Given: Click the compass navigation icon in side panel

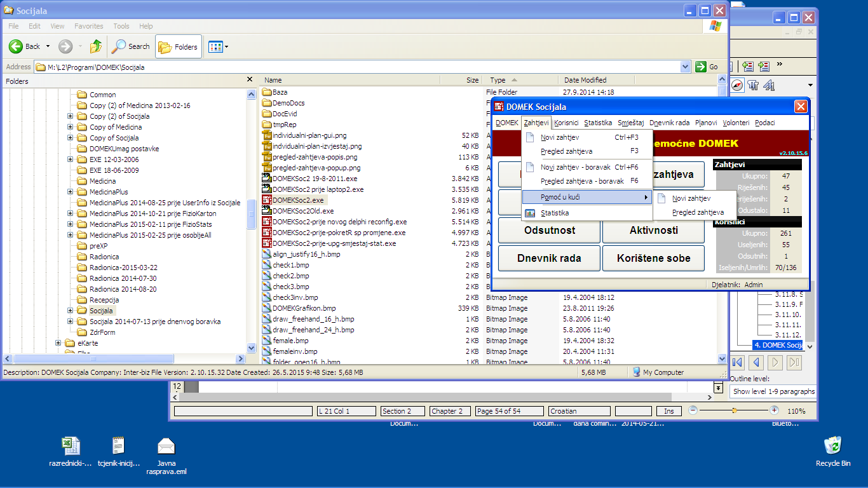Looking at the screenshot, I should click(x=738, y=86).
